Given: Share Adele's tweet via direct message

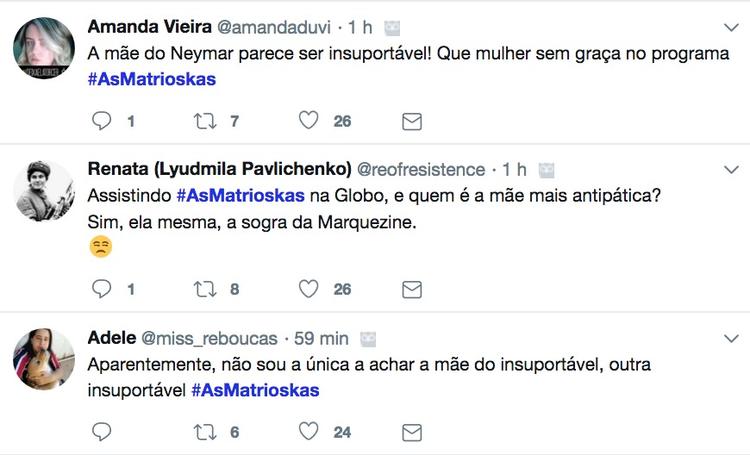Looking at the screenshot, I should click(411, 431).
